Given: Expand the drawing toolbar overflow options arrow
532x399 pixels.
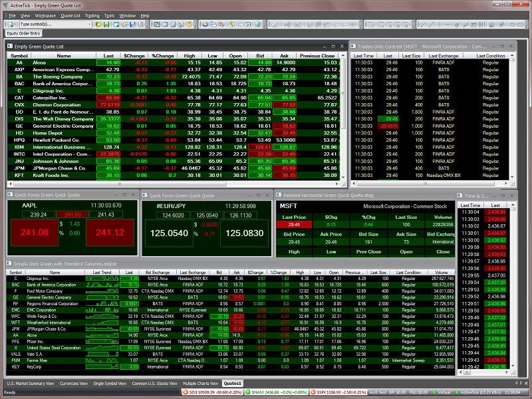Looking at the screenshot, I should [x=528, y=25].
